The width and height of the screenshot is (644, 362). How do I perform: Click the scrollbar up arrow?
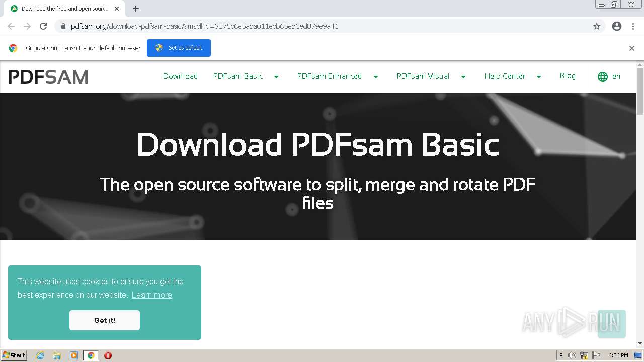[x=640, y=65]
